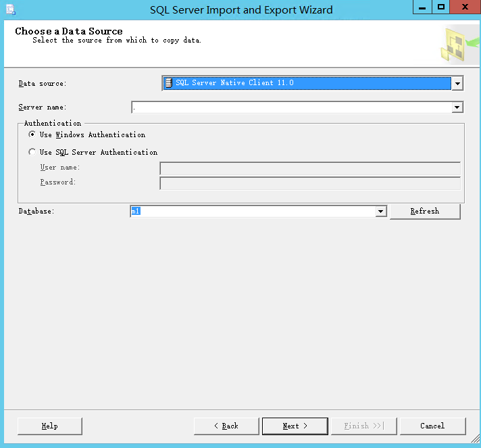This screenshot has width=481, height=448.
Task: Open Help for the wizard
Action: 50,426
